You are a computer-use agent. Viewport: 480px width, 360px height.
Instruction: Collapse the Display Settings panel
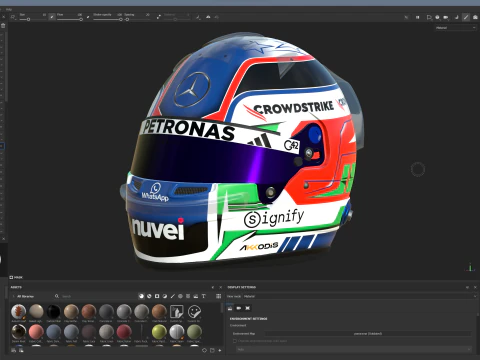pos(467,287)
